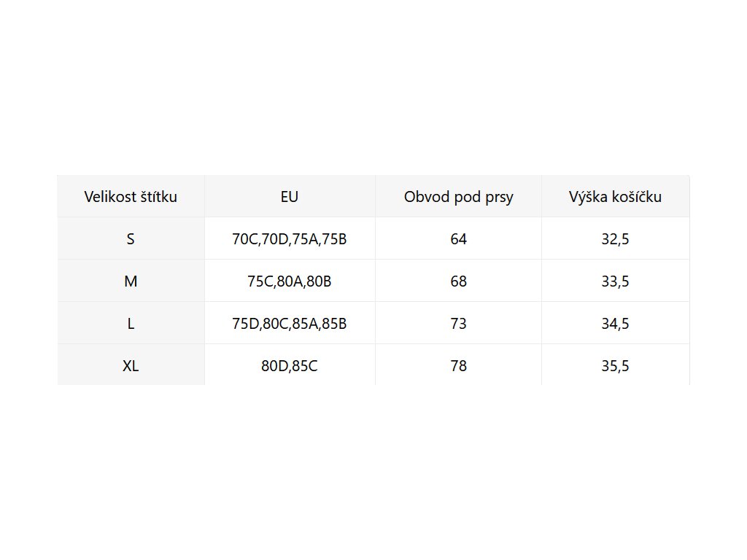Click the underbust value '64'
747x560 pixels.
(458, 238)
